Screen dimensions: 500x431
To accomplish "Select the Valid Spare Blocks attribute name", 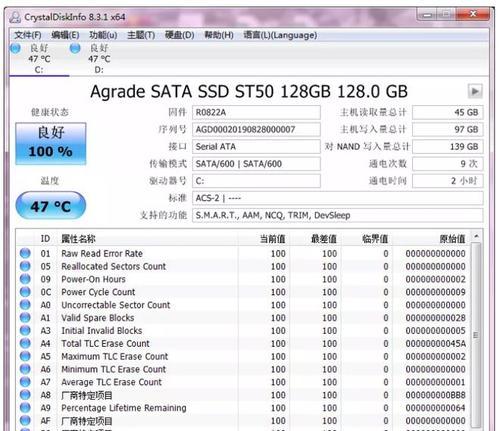I will (98, 318).
